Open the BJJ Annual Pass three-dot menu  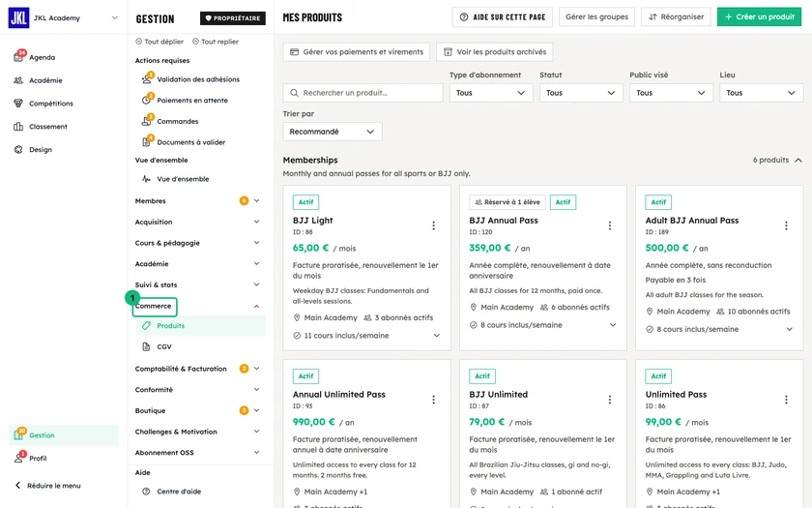click(610, 225)
